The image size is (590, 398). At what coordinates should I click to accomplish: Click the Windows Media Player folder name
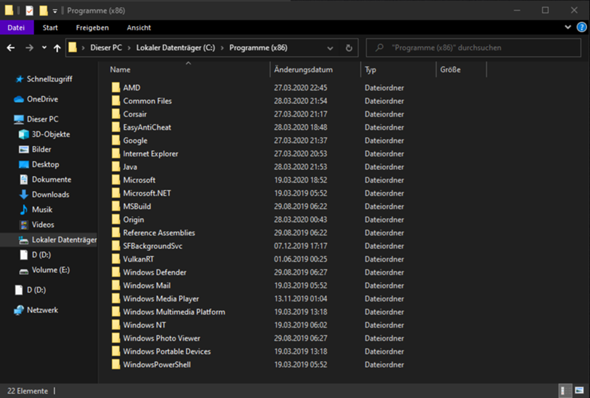pyautogui.click(x=161, y=299)
